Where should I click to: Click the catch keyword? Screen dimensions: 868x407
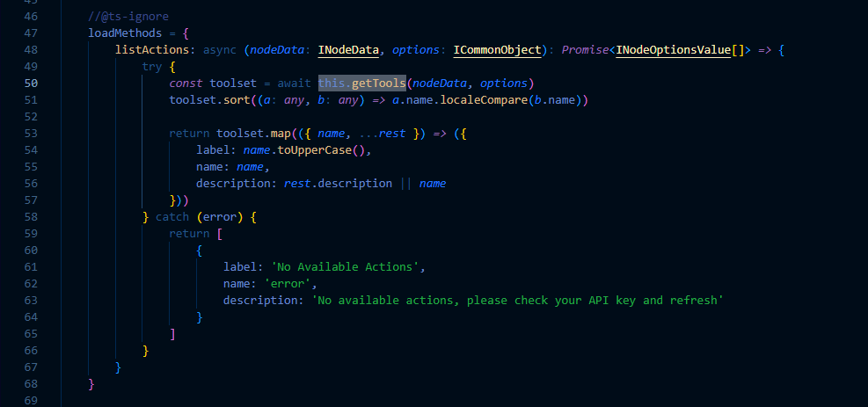[172, 216]
